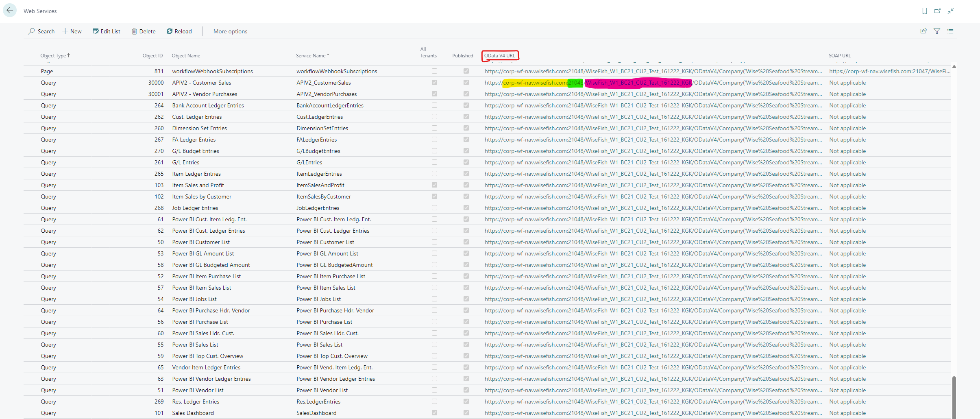980x419 pixels.
Task: Click Edit List in the action bar
Action: tap(107, 31)
